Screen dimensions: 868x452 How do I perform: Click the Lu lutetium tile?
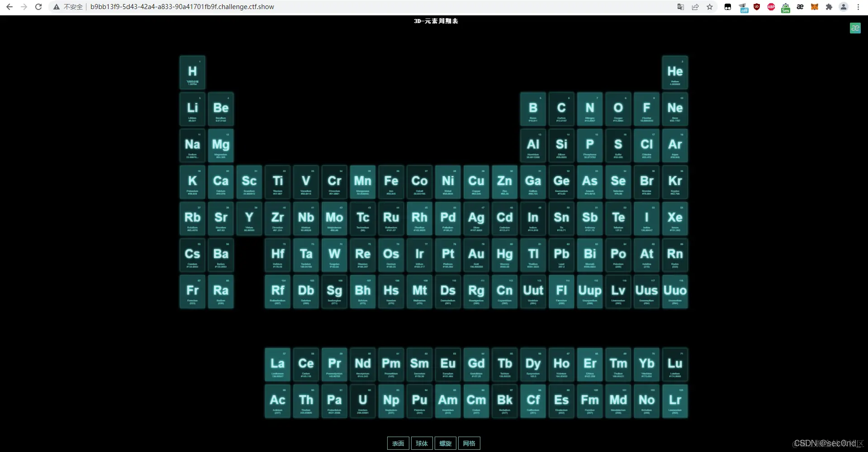click(675, 365)
